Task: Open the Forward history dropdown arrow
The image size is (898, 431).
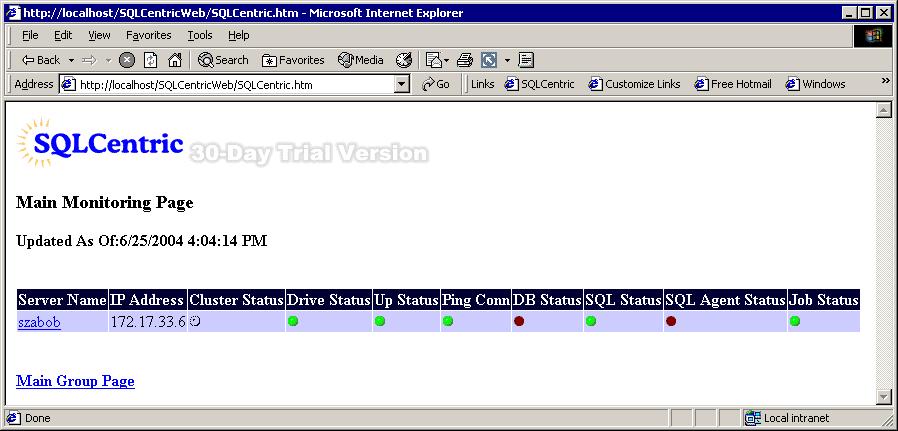Action: tap(109, 60)
